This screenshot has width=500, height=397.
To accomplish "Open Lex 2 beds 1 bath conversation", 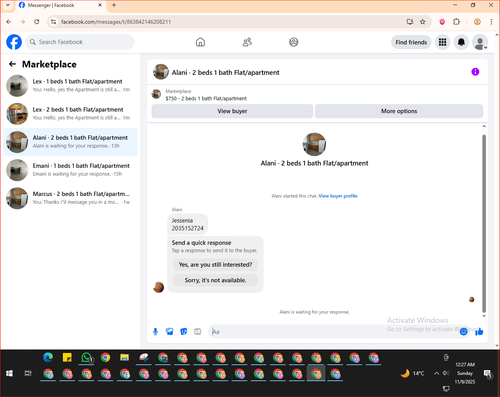I will pos(70,114).
